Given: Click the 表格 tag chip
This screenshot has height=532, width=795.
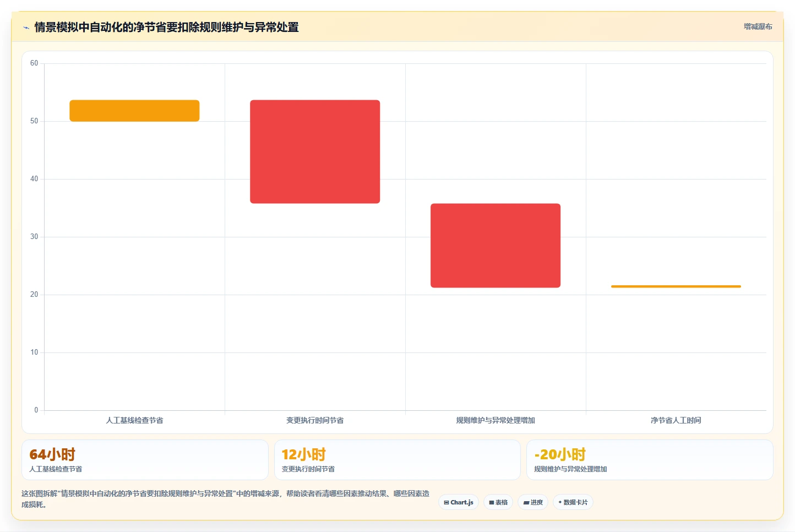Looking at the screenshot, I should (x=498, y=502).
